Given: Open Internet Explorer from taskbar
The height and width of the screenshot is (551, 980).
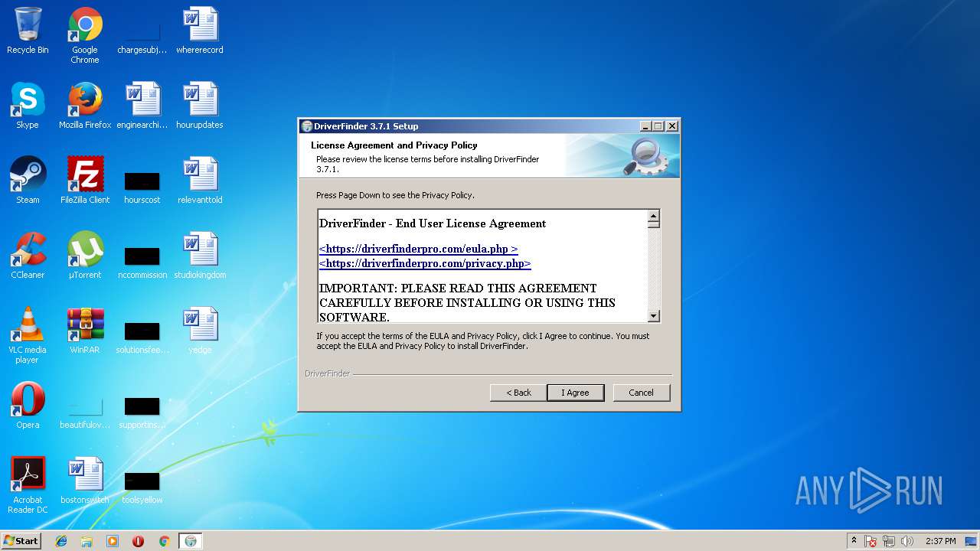Looking at the screenshot, I should click(x=61, y=541).
